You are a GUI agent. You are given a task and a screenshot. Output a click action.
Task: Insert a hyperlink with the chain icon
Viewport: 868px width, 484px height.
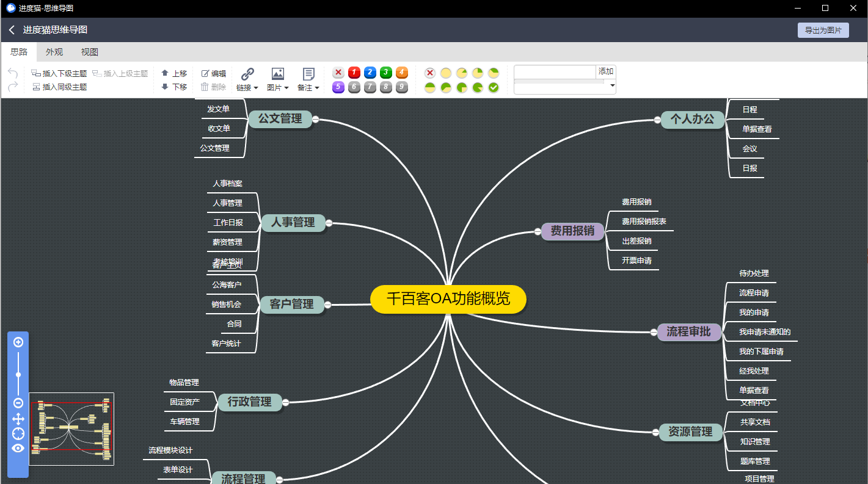coord(247,74)
